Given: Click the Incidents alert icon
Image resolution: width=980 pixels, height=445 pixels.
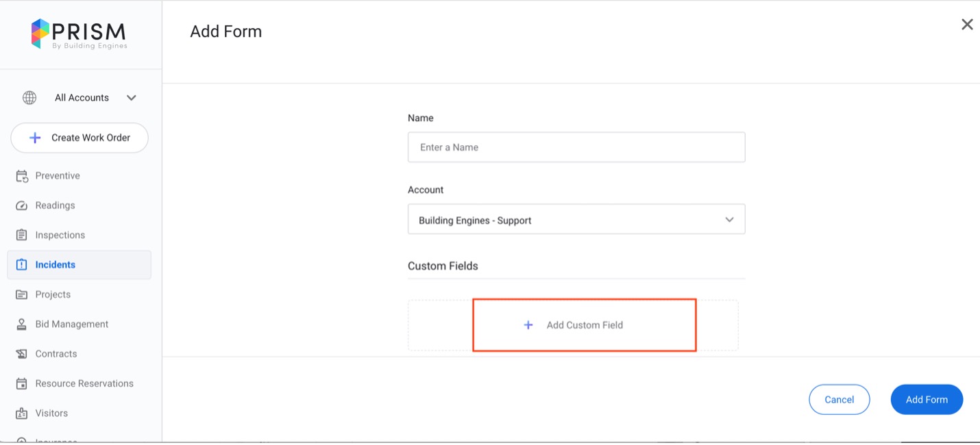Looking at the screenshot, I should [22, 265].
